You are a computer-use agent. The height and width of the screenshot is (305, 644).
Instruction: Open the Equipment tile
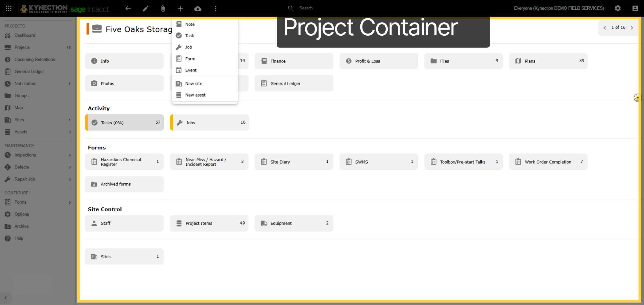294,223
